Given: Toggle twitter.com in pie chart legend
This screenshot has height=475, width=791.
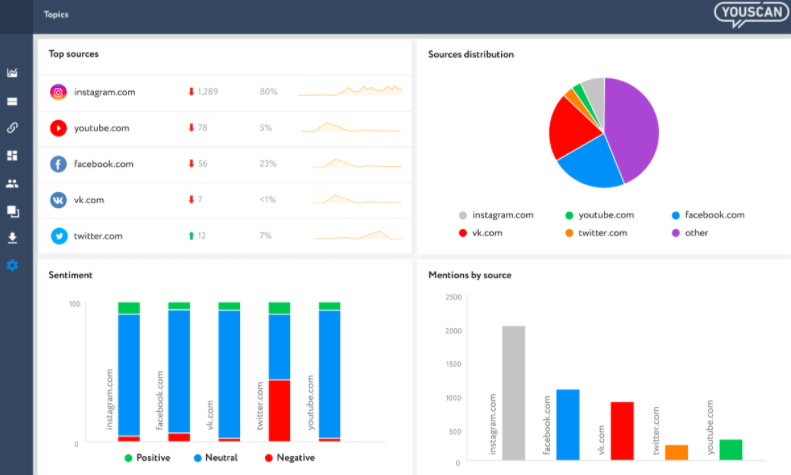Looking at the screenshot, I should click(x=596, y=233).
